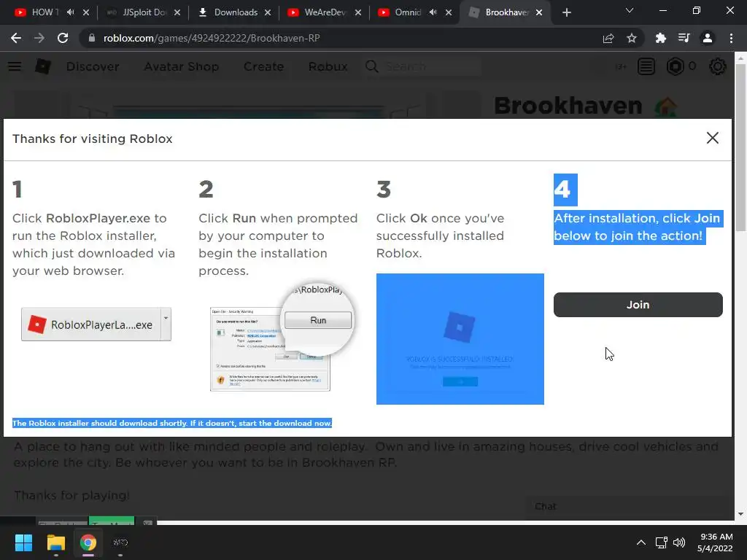Click the Chrome taskbar icon
This screenshot has width=747, height=560.
(x=88, y=542)
